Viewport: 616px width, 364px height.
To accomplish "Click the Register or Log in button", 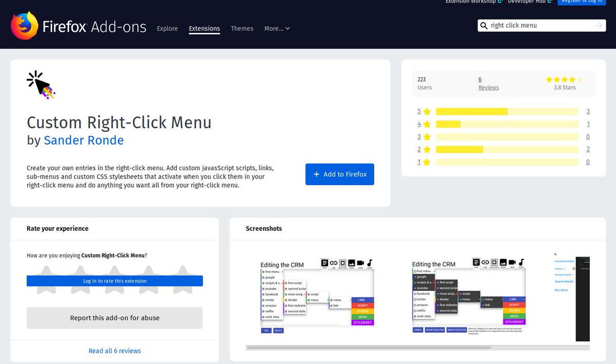I will (x=583, y=2).
